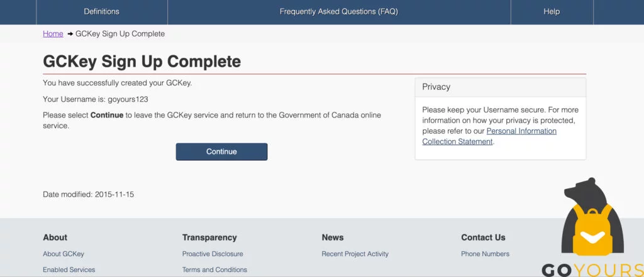Select the Help menu item

tap(551, 12)
